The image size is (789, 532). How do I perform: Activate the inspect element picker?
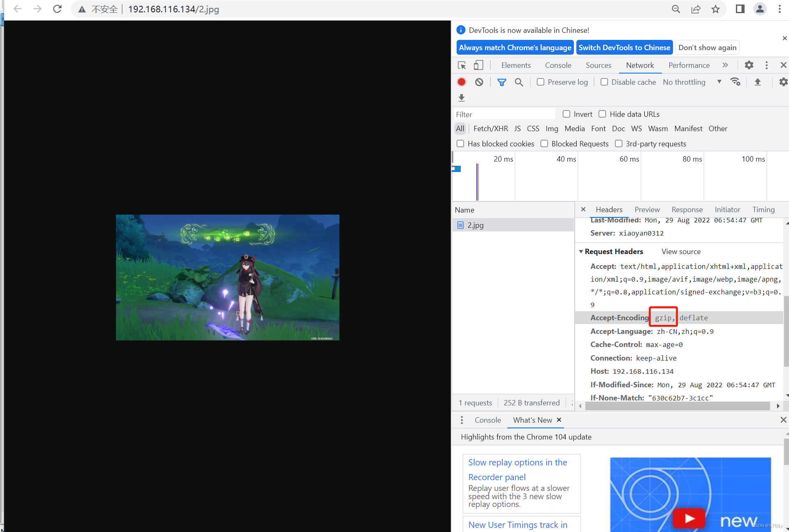point(462,65)
